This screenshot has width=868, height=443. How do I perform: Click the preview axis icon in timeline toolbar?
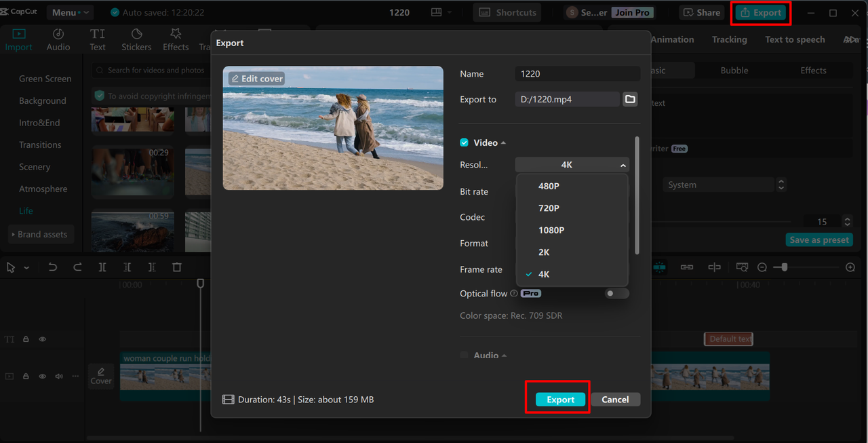point(714,267)
